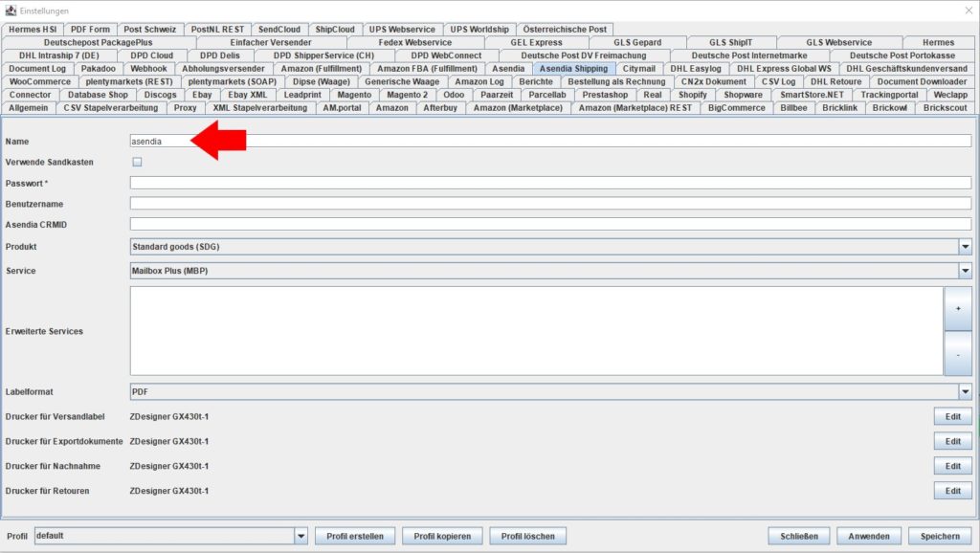The height and width of the screenshot is (553, 980).
Task: Click inside the Erweiterte Services list box
Action: click(537, 330)
